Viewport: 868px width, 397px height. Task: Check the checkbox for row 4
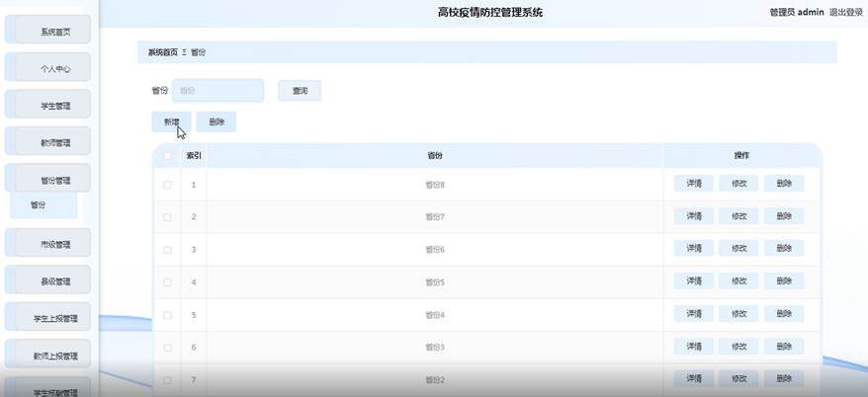[167, 282]
